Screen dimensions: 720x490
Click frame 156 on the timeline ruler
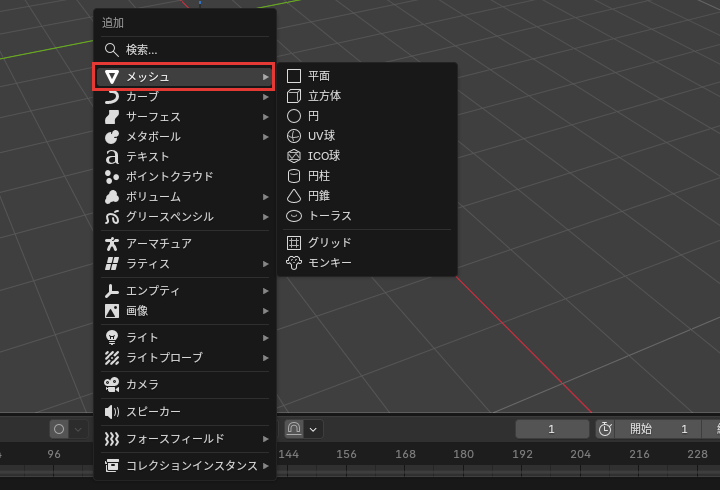pos(346,454)
